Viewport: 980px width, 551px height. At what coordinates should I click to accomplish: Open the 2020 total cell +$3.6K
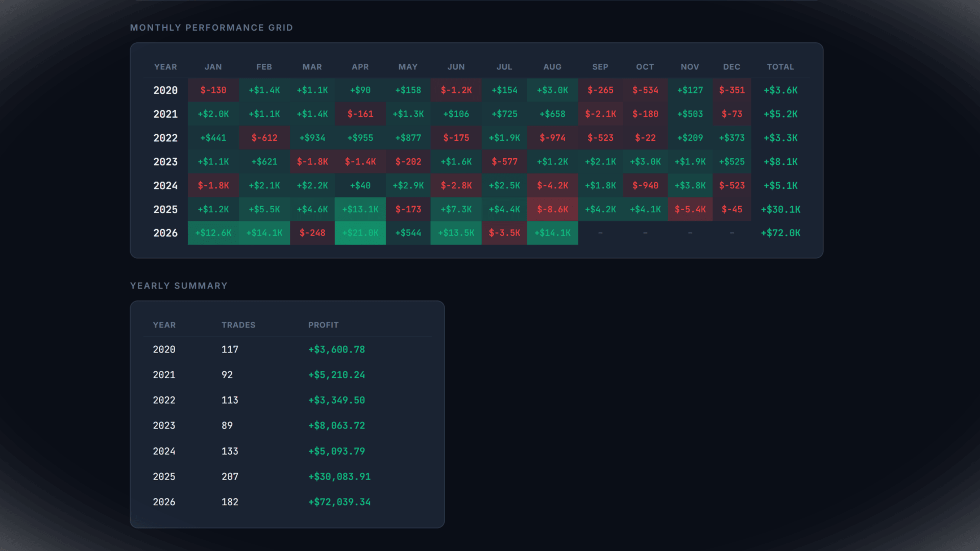coord(780,90)
